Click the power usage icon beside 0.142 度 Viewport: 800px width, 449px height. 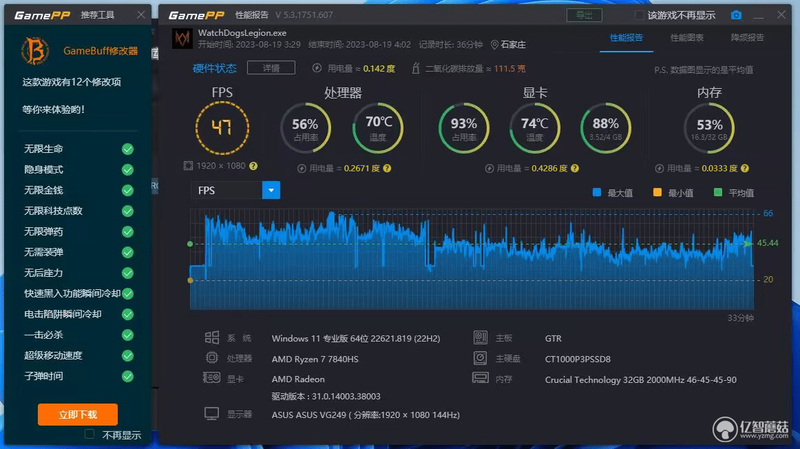point(317,68)
